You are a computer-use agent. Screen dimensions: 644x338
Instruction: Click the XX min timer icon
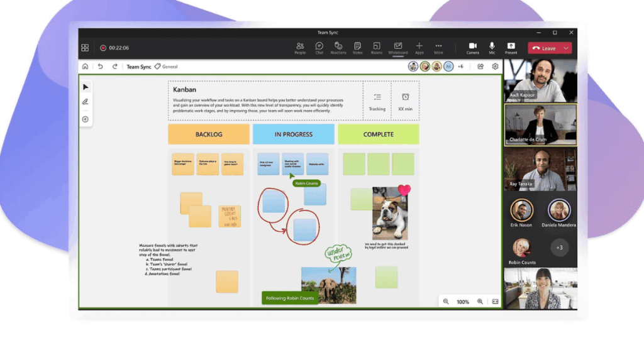pos(406,97)
